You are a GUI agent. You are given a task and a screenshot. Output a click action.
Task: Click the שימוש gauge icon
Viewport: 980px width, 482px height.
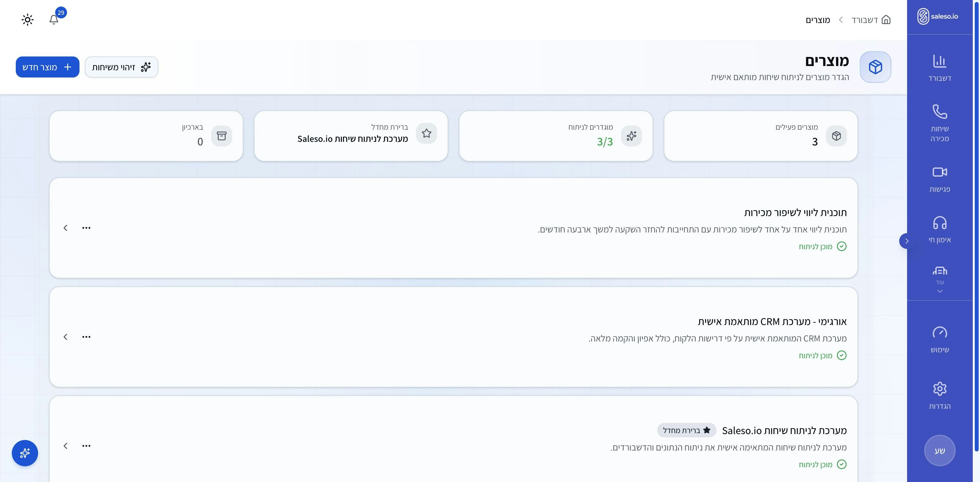939,333
